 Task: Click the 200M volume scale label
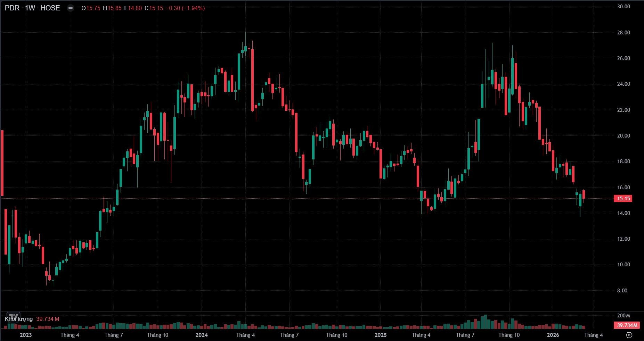click(x=623, y=316)
